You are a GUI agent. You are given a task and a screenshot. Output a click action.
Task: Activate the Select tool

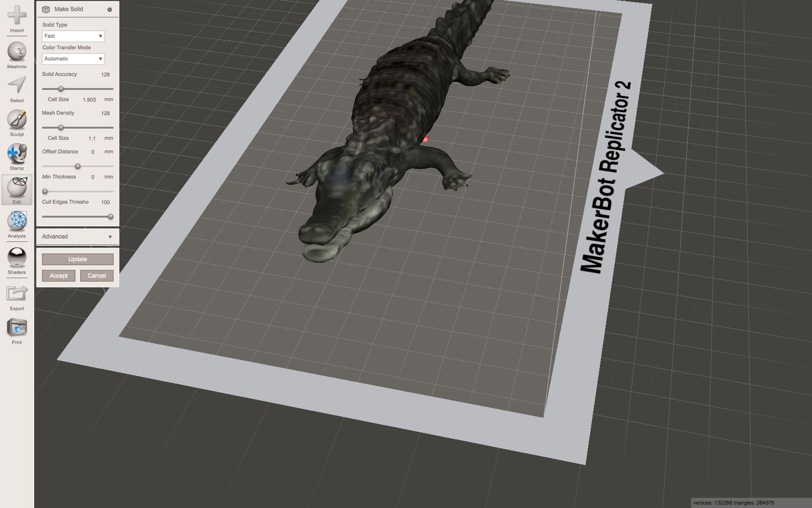[17, 89]
